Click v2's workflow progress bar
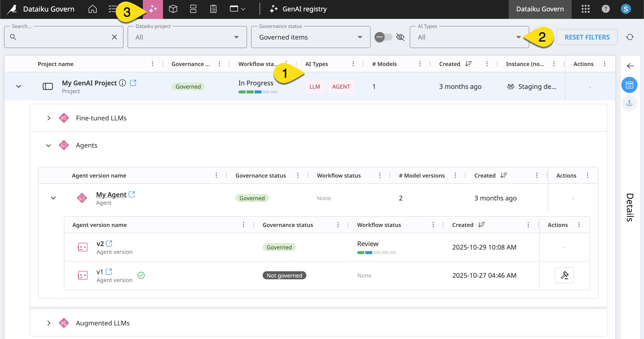 tap(376, 252)
